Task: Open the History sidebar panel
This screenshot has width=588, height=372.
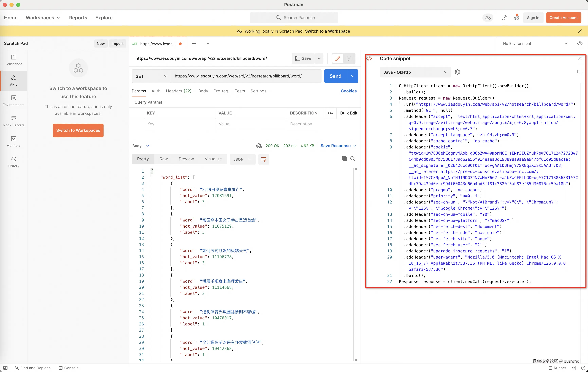Action: (13, 162)
